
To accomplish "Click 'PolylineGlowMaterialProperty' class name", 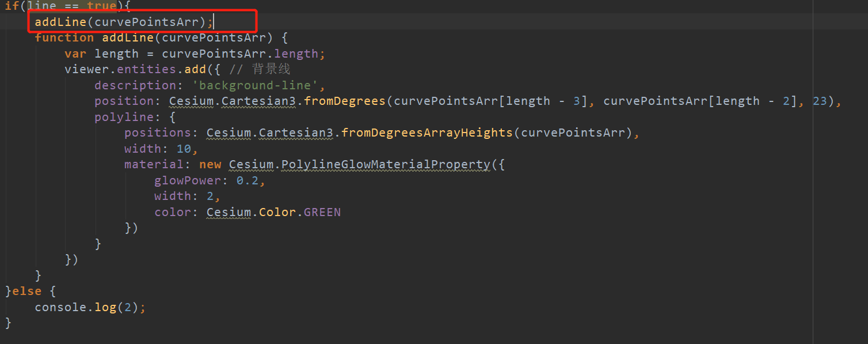I will click(386, 164).
